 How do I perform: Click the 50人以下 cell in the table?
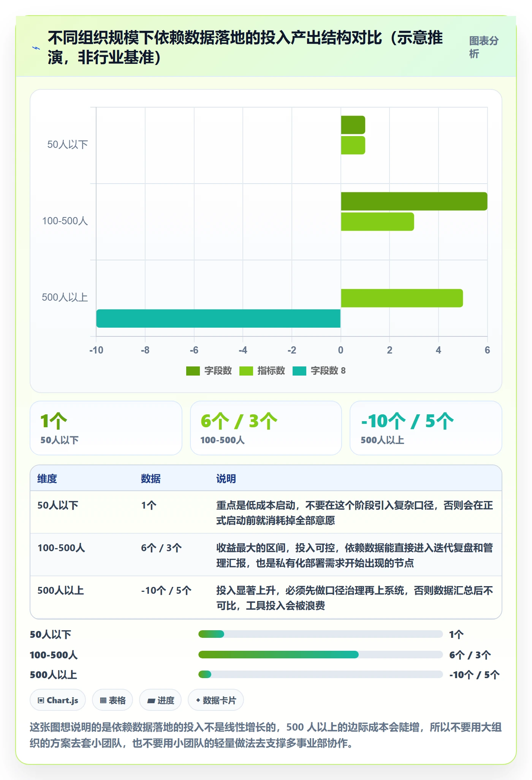point(58,505)
